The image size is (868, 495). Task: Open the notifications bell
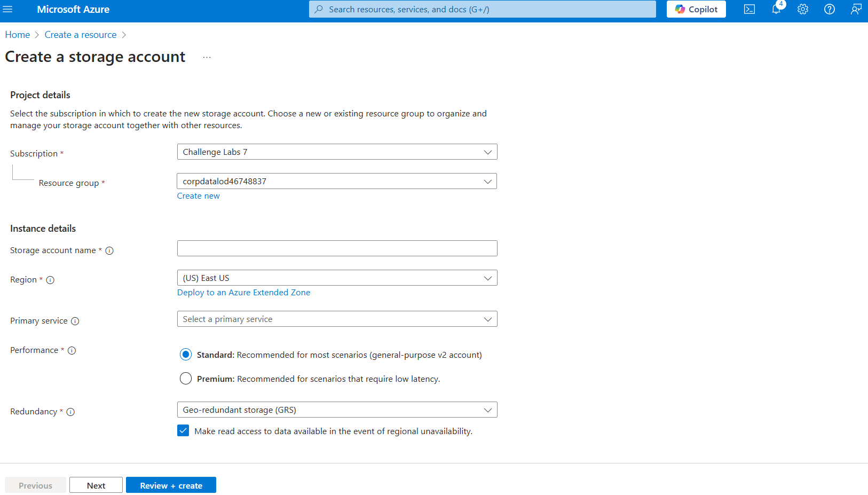[x=776, y=9]
